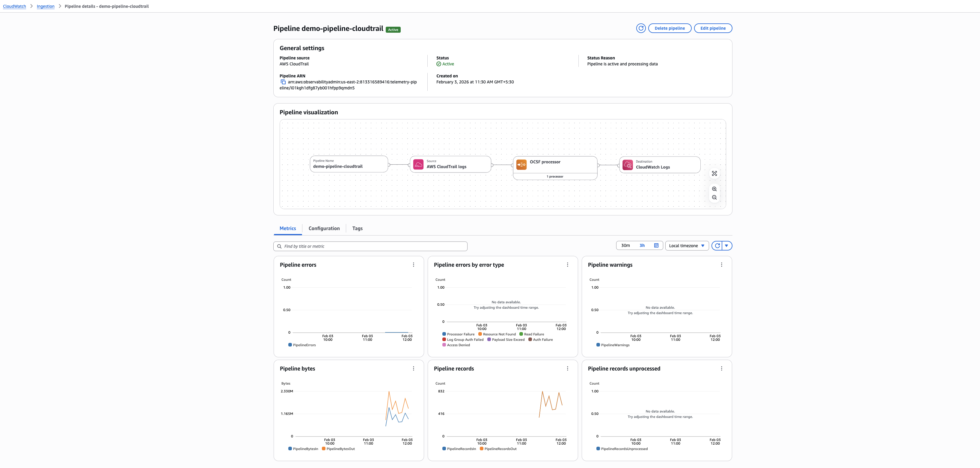The width and height of the screenshot is (980, 468).
Task: Toggle Access Denied legend swatch
Action: coord(444,345)
